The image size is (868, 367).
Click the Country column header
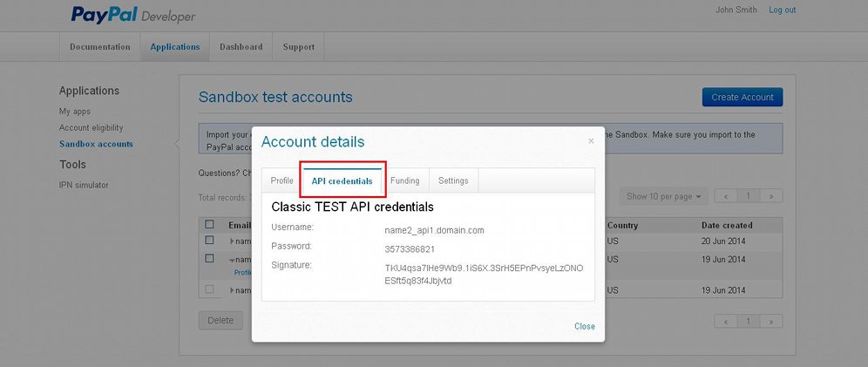click(622, 225)
